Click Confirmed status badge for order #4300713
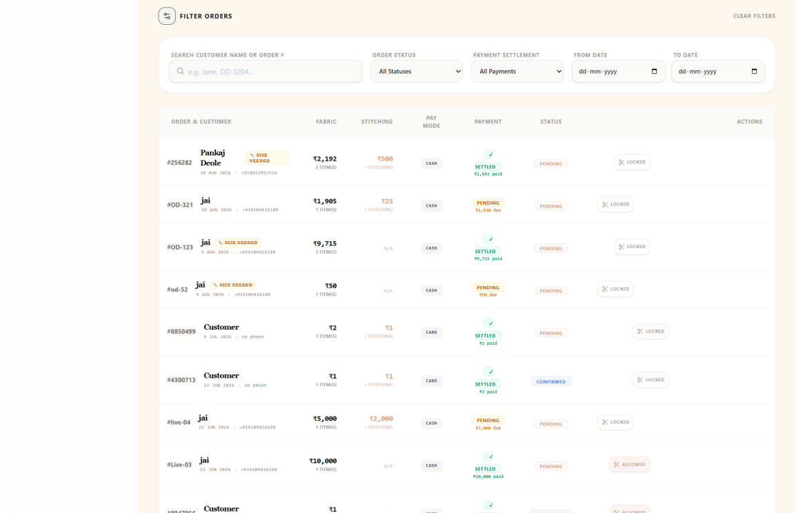 pos(551,381)
